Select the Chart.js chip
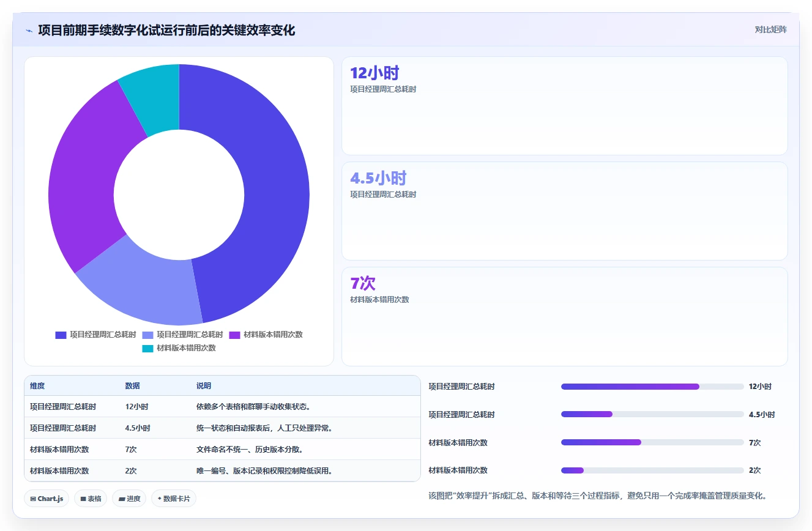The image size is (812, 531). point(47,499)
